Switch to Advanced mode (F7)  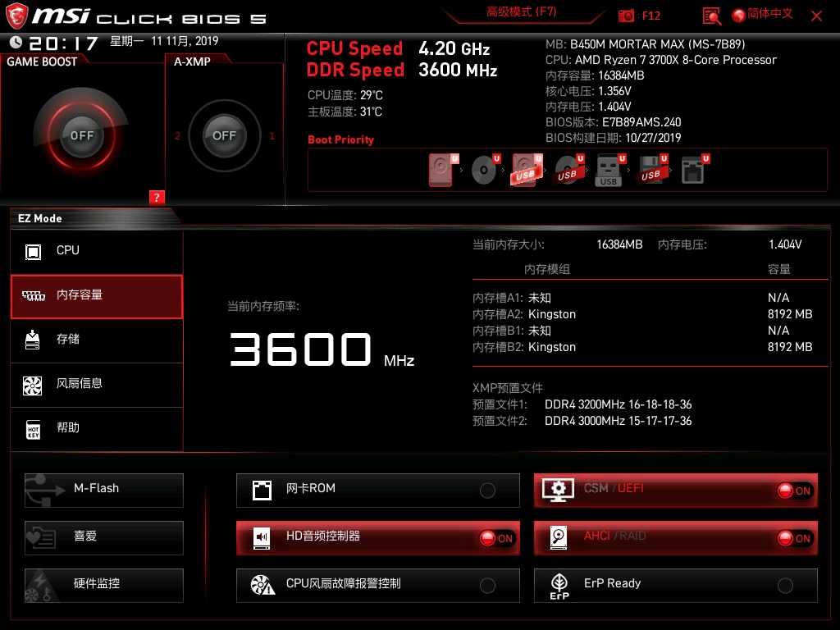coord(521,11)
